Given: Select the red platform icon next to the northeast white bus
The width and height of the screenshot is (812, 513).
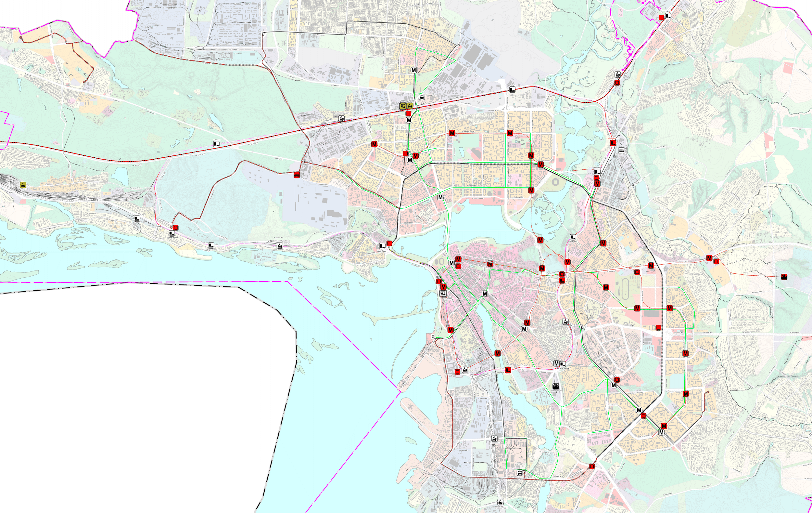Looking at the screenshot, I should click(613, 143).
